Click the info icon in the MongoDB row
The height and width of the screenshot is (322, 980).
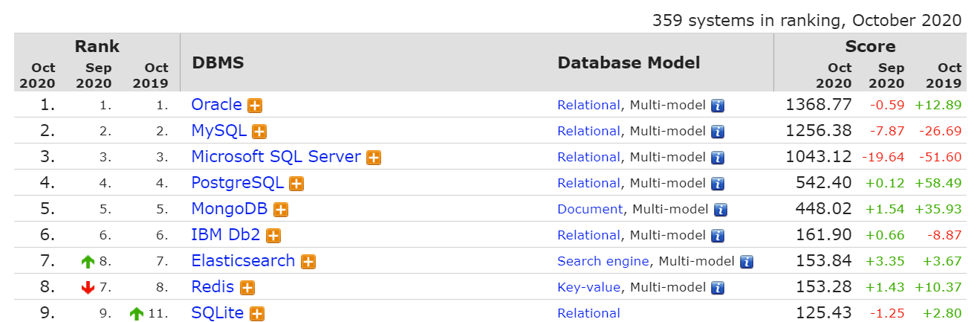pos(721,210)
